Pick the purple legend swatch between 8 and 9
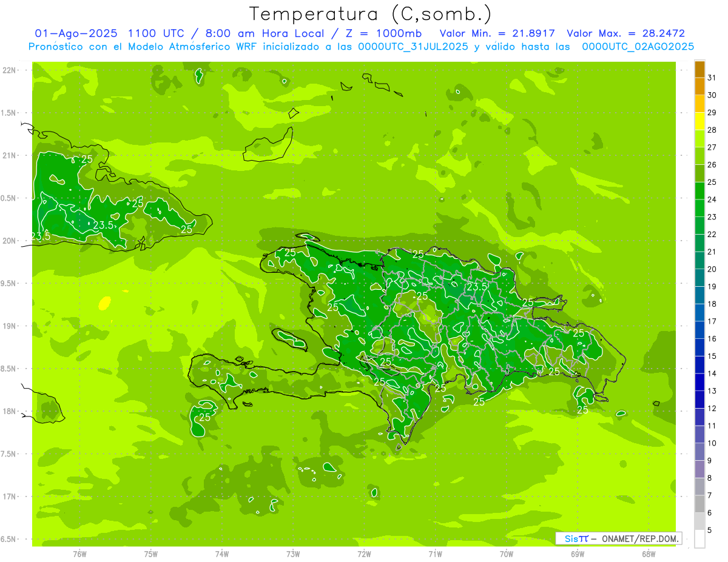The height and width of the screenshot is (562, 728). [x=700, y=470]
